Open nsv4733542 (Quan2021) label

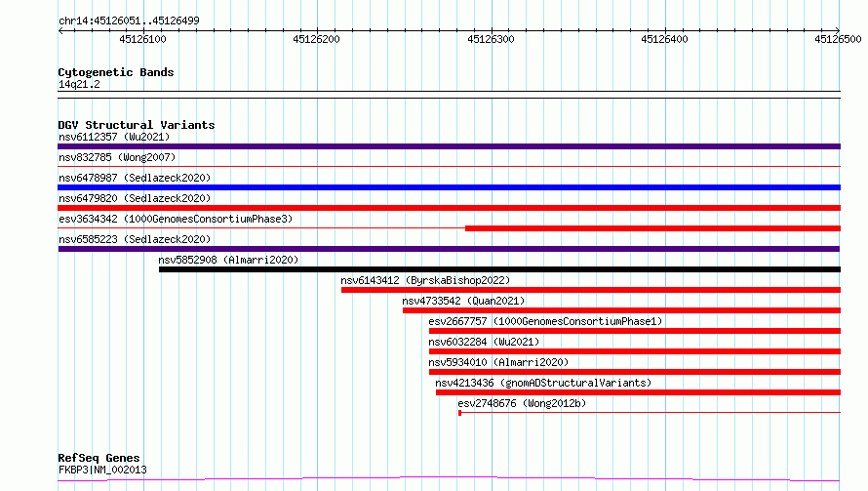(x=463, y=301)
